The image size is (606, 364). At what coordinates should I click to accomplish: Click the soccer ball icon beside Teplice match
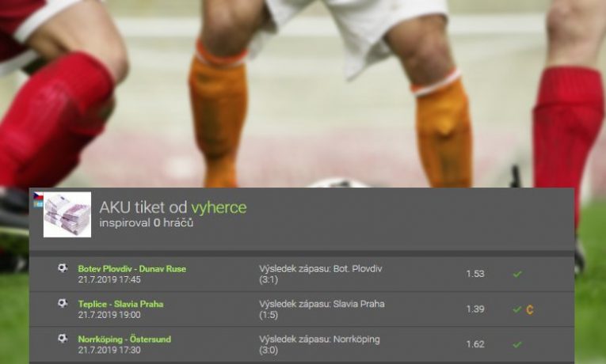63,303
